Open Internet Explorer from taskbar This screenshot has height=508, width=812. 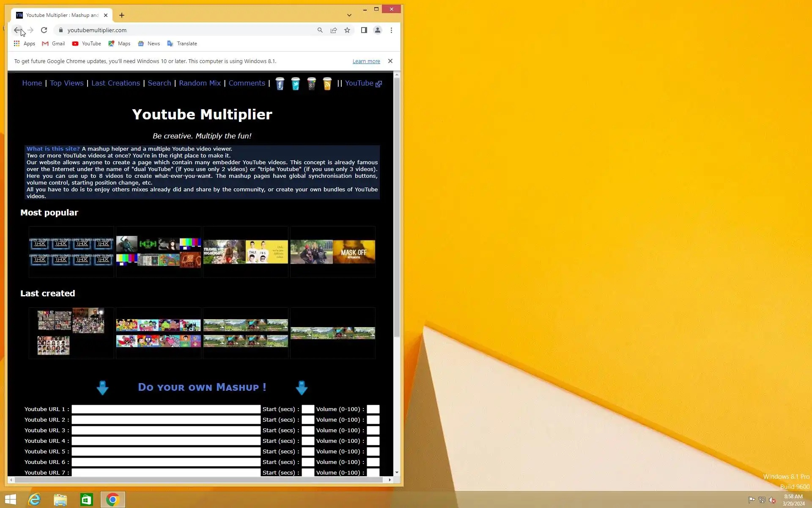[x=34, y=500]
